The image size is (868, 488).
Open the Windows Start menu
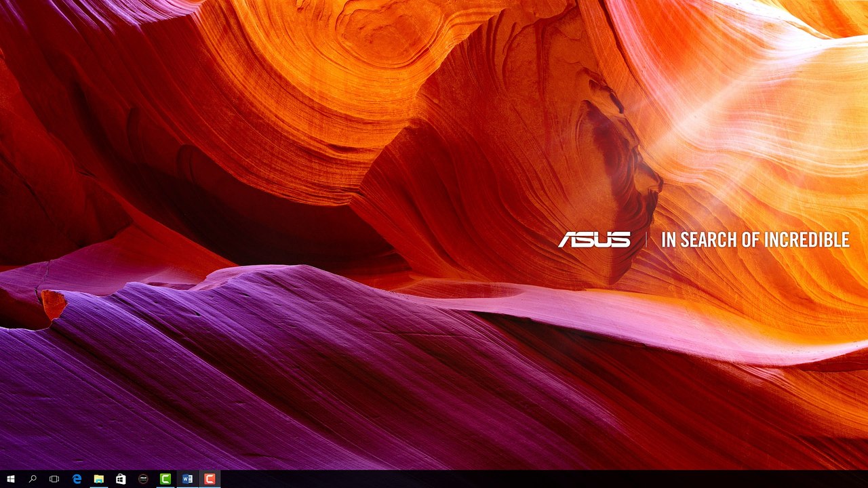coord(11,479)
